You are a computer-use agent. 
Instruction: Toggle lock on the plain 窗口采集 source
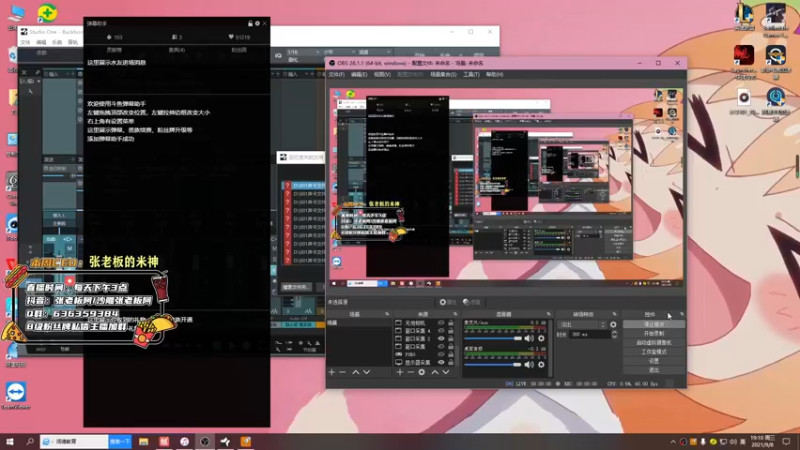(451, 346)
